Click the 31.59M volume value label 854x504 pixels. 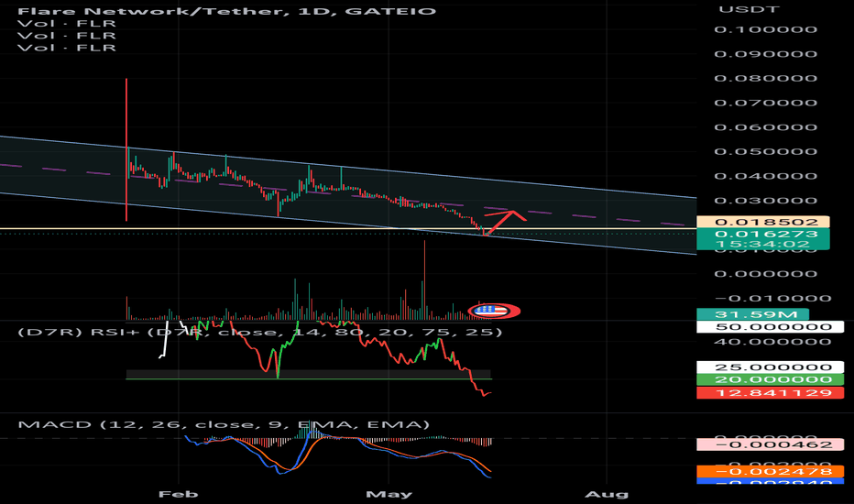point(752,314)
